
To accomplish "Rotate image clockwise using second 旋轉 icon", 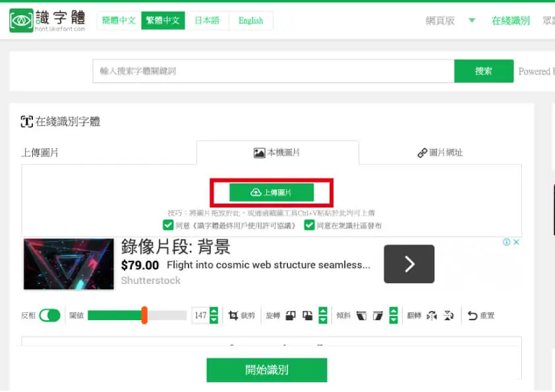I will tap(308, 315).
